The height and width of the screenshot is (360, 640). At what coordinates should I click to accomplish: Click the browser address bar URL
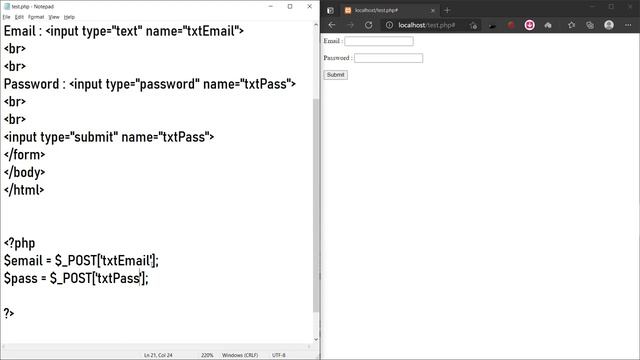(x=427, y=25)
